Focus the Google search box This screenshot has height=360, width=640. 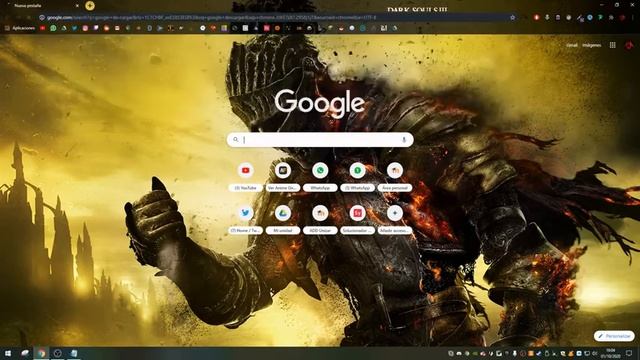pos(320,140)
